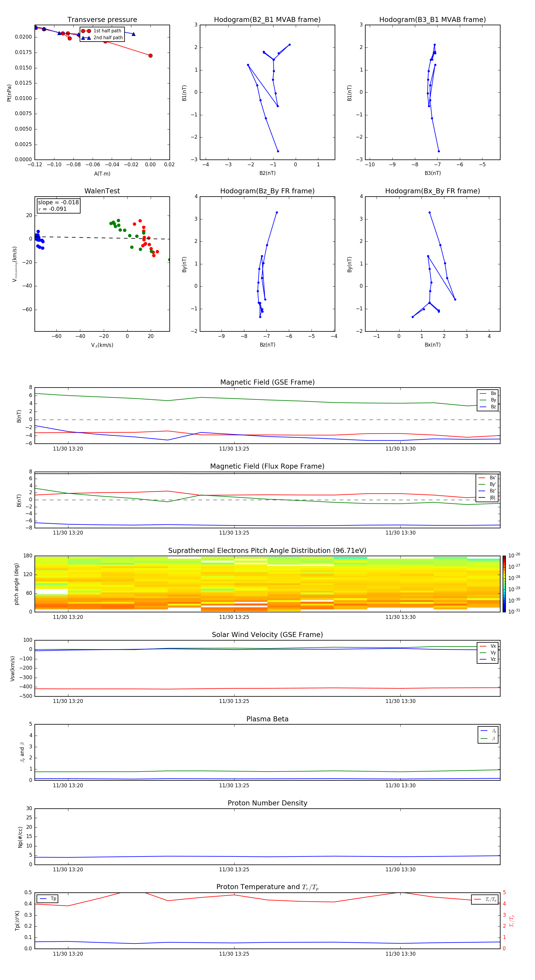Click the 'Transverse pressure' plot title

102,19
